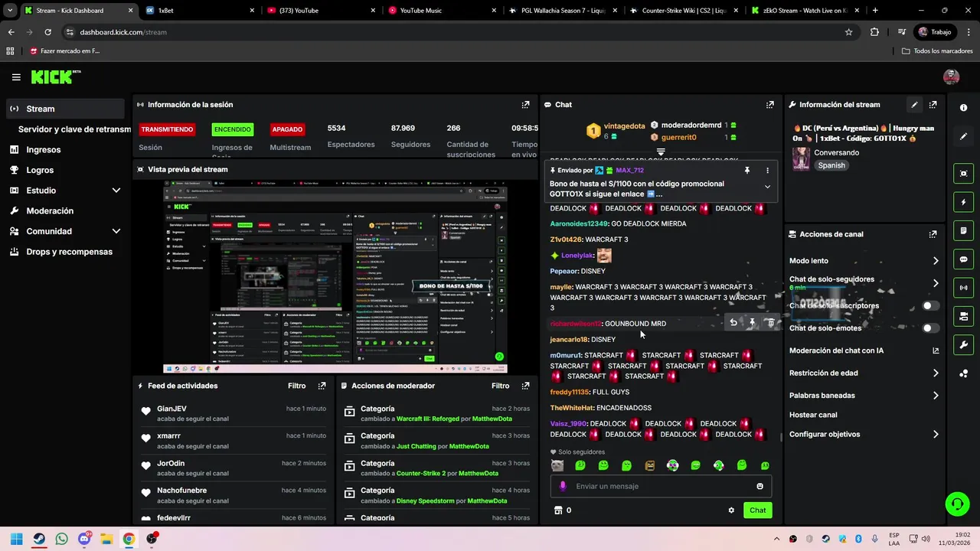Click the Spanish language tag
The image size is (980, 551).
(x=831, y=165)
